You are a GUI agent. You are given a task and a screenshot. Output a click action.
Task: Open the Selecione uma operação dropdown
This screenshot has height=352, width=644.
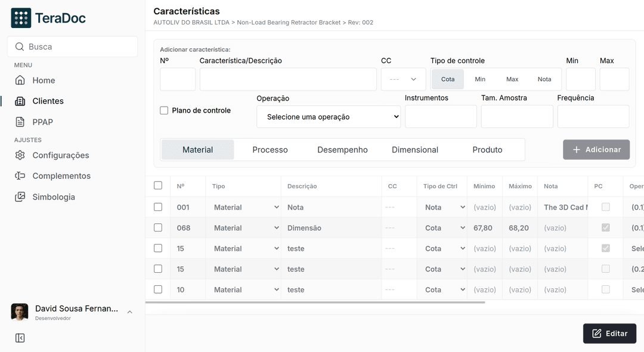(x=329, y=117)
